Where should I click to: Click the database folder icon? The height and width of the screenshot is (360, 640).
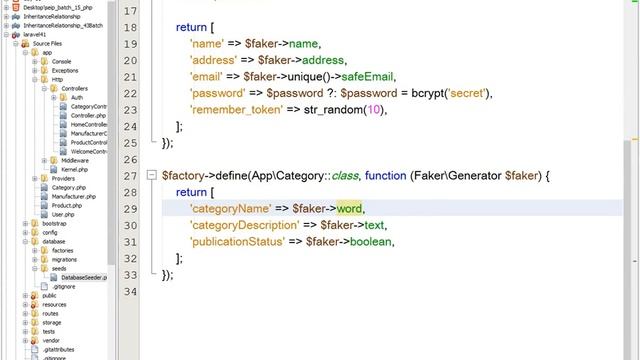click(35, 242)
